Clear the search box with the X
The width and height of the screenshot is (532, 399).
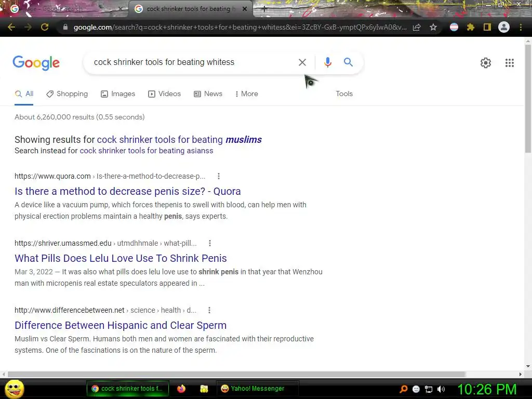click(x=302, y=62)
